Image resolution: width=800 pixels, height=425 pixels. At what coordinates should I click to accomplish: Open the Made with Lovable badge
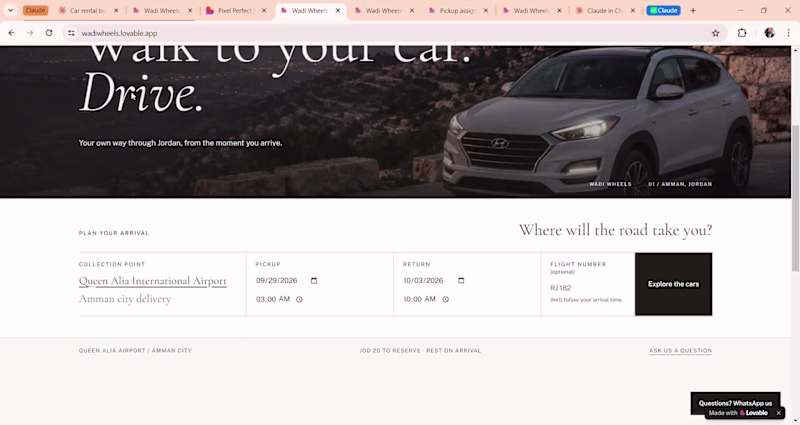[739, 413]
